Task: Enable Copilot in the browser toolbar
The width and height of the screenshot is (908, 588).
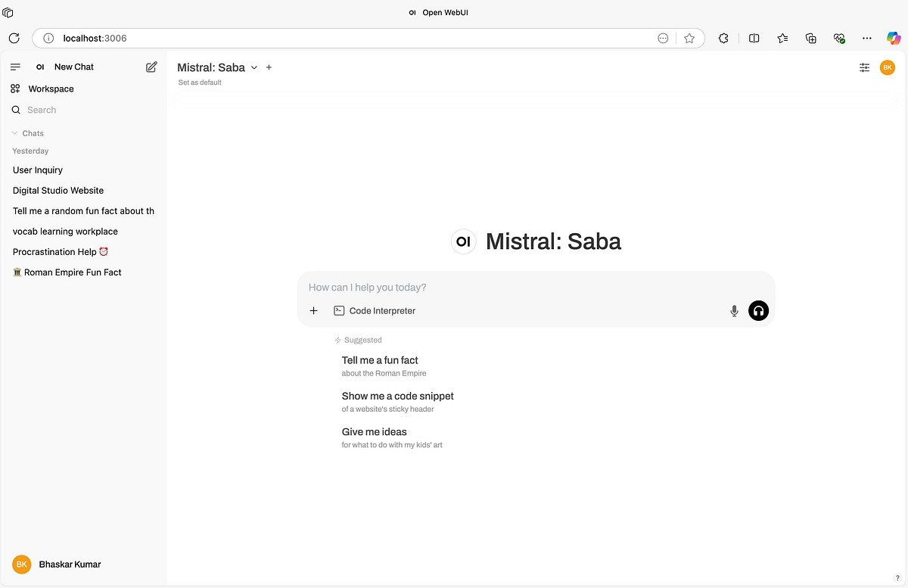Action: 894,37
